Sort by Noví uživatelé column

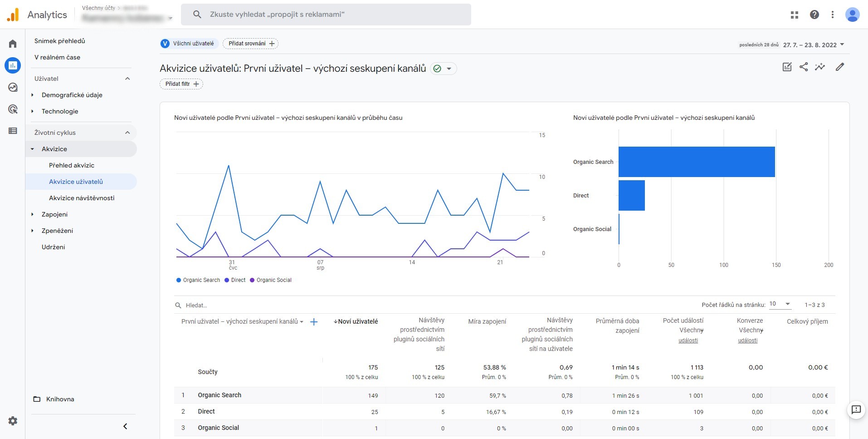click(356, 321)
